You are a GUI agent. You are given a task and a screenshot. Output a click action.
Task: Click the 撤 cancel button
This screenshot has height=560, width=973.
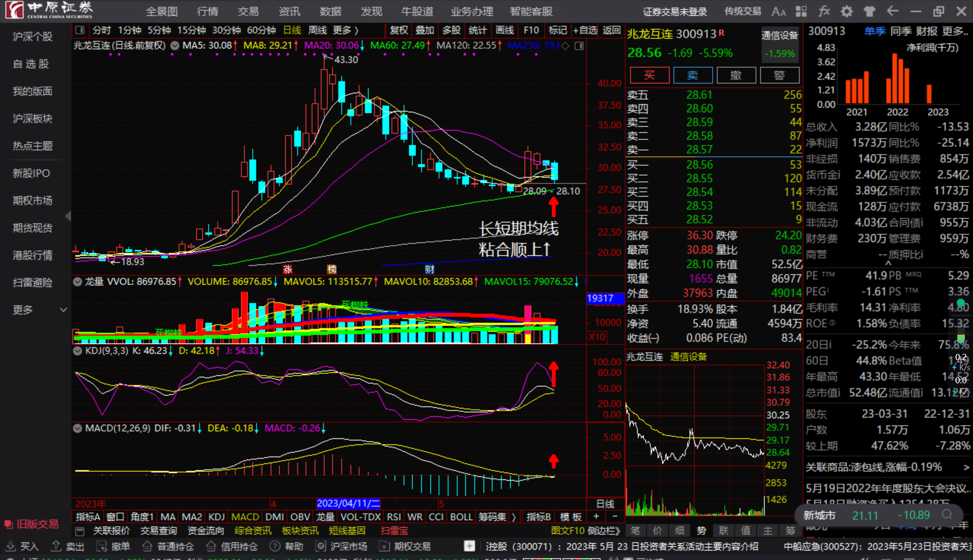tap(736, 75)
